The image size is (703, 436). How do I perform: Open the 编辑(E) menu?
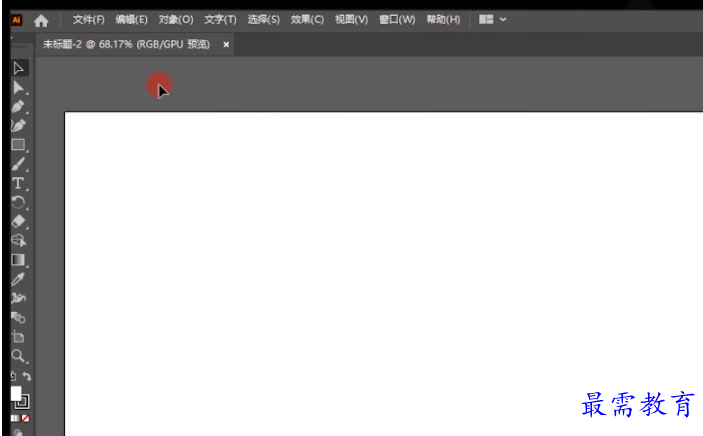tap(131, 20)
